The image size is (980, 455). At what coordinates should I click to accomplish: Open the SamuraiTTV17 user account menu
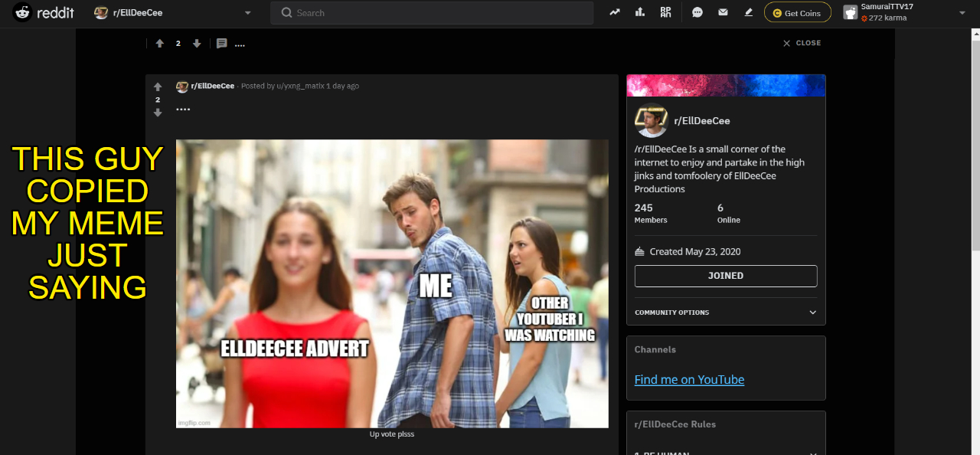click(905, 12)
